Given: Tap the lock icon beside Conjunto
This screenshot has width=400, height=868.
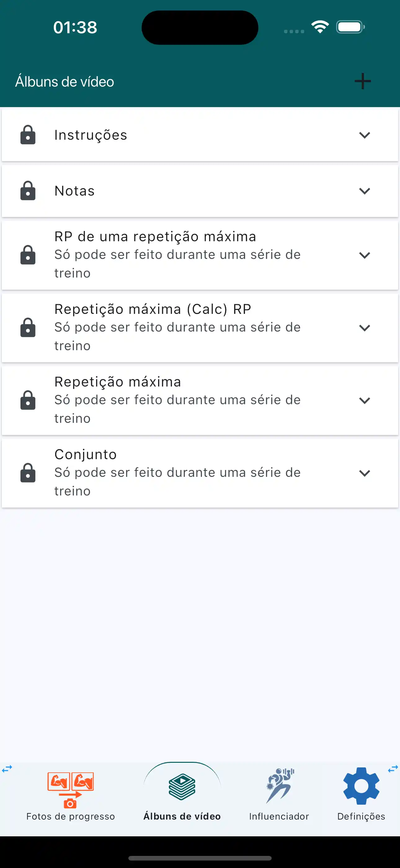Looking at the screenshot, I should pyautogui.click(x=28, y=473).
